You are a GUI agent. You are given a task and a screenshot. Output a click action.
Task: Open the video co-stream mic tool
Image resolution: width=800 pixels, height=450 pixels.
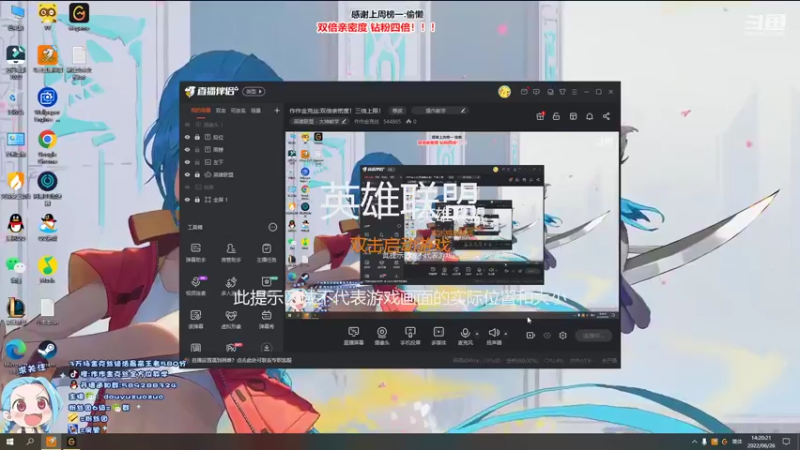196,286
